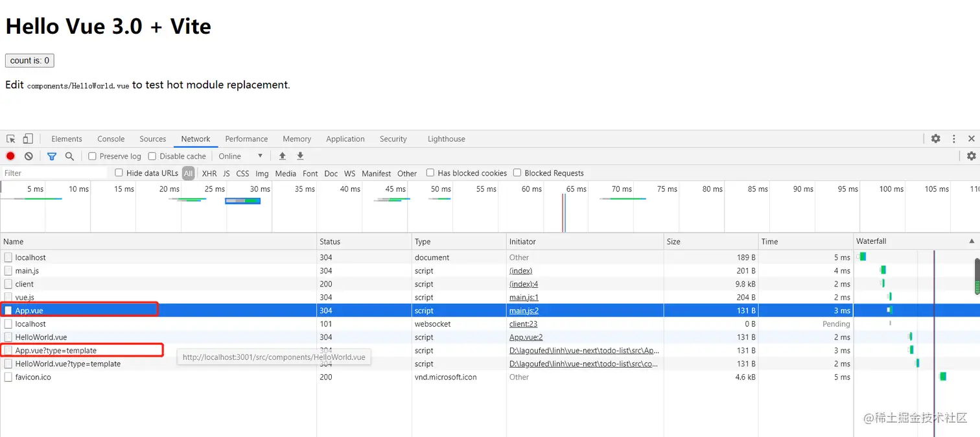Image resolution: width=980 pixels, height=437 pixels.
Task: Open Network settings gear icon
Action: click(971, 156)
